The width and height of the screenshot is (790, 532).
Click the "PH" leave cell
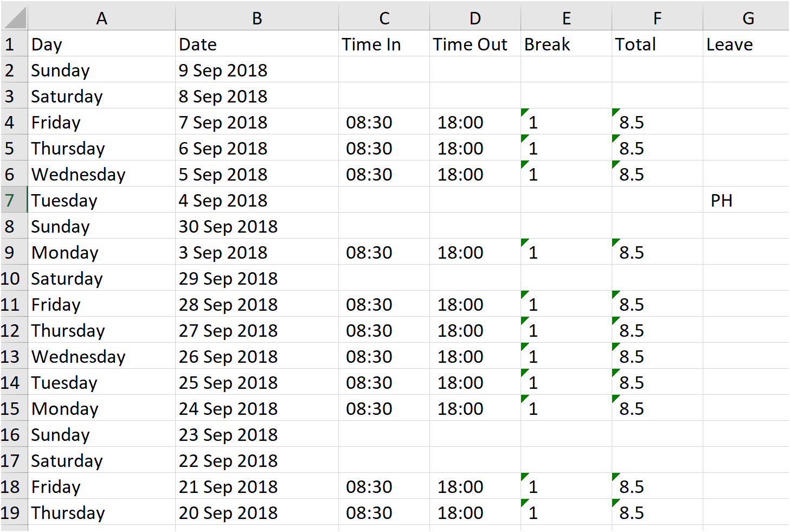click(746, 201)
